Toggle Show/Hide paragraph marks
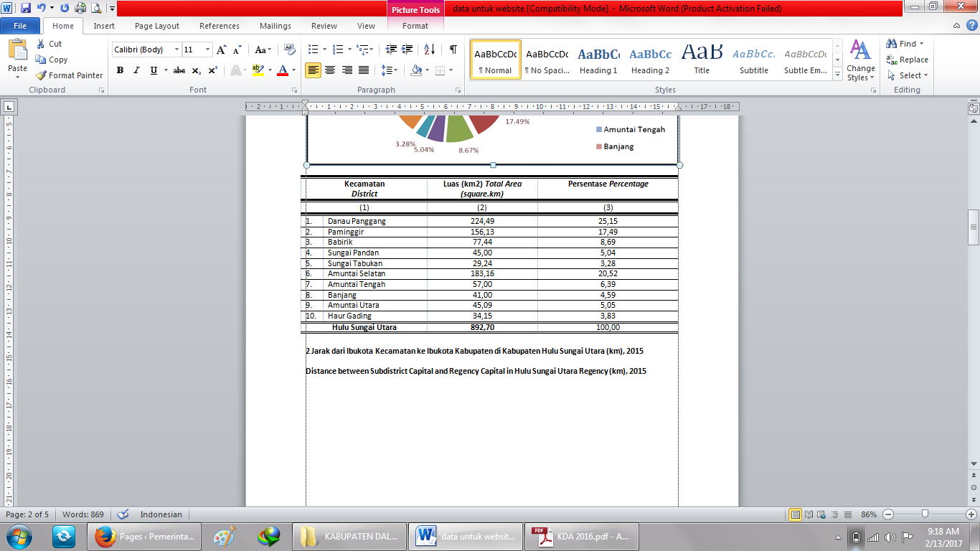The height and width of the screenshot is (551, 980). tap(453, 50)
